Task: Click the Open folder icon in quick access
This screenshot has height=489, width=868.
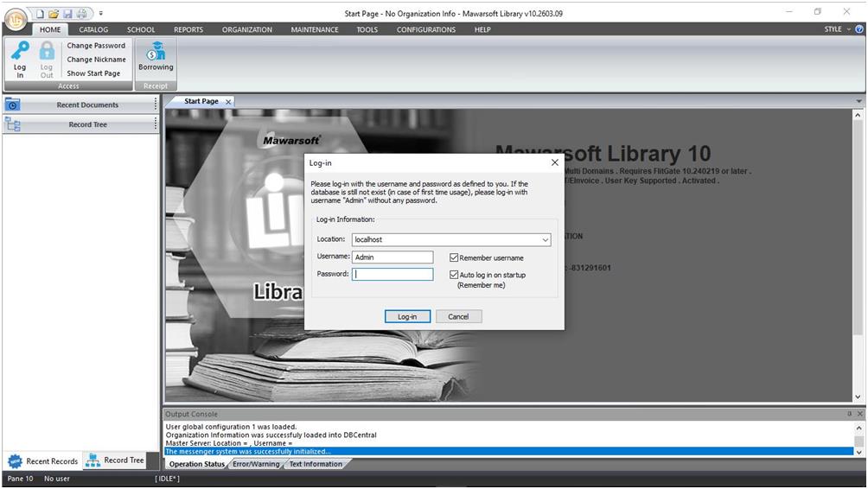Action: click(54, 14)
